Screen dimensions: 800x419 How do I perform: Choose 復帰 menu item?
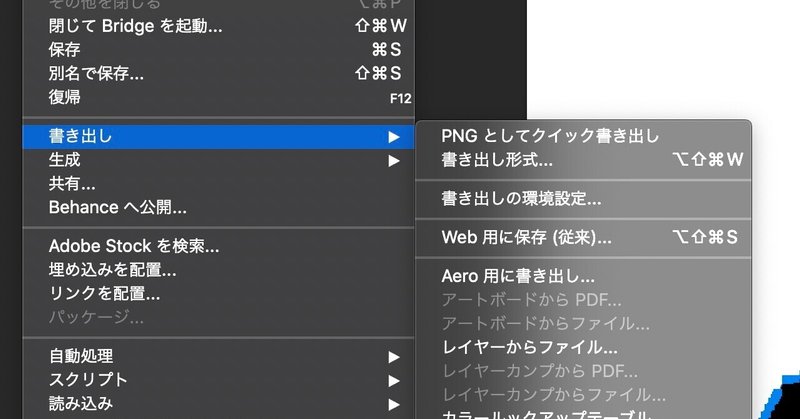click(218, 97)
